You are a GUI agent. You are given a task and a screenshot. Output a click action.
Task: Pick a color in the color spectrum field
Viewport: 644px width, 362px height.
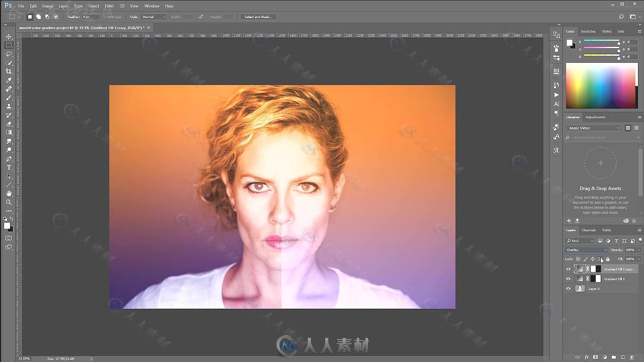point(602,85)
